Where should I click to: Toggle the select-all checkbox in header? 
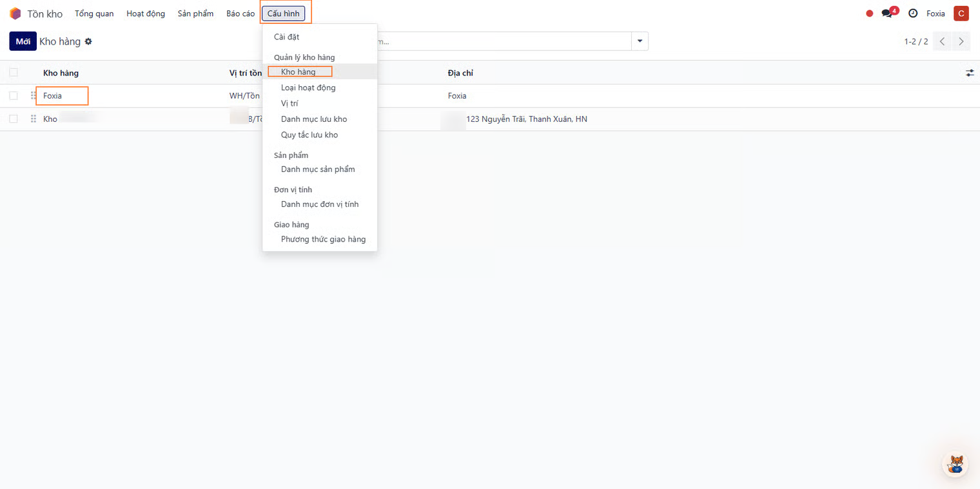coord(14,73)
